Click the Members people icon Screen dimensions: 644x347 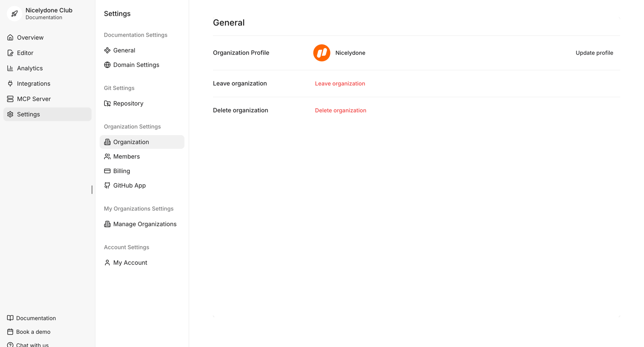[x=107, y=156]
